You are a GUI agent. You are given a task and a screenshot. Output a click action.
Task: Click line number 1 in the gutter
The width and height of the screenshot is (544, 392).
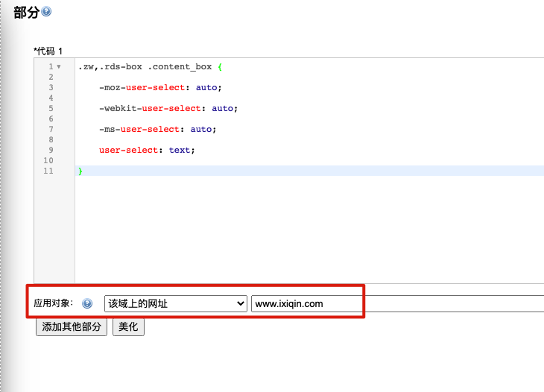[50, 67]
